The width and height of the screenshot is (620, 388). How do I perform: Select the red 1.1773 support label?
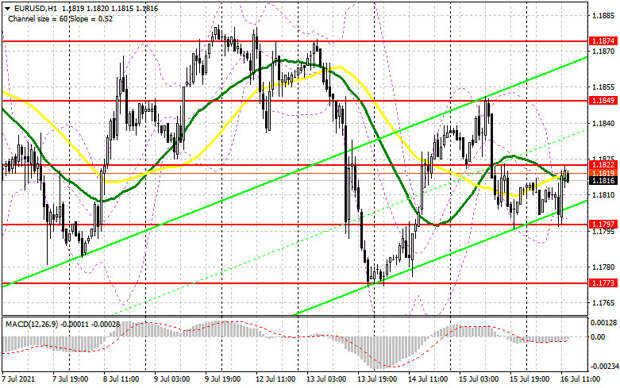[x=603, y=283]
